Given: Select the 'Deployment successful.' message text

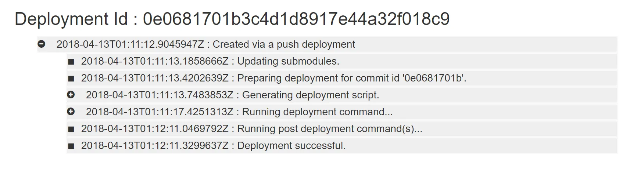Looking at the screenshot, I should tap(291, 146).
